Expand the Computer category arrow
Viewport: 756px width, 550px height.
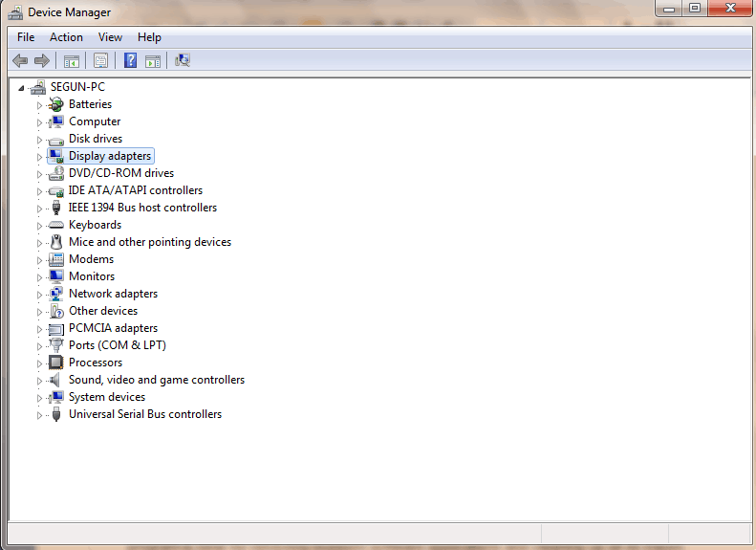[39, 122]
